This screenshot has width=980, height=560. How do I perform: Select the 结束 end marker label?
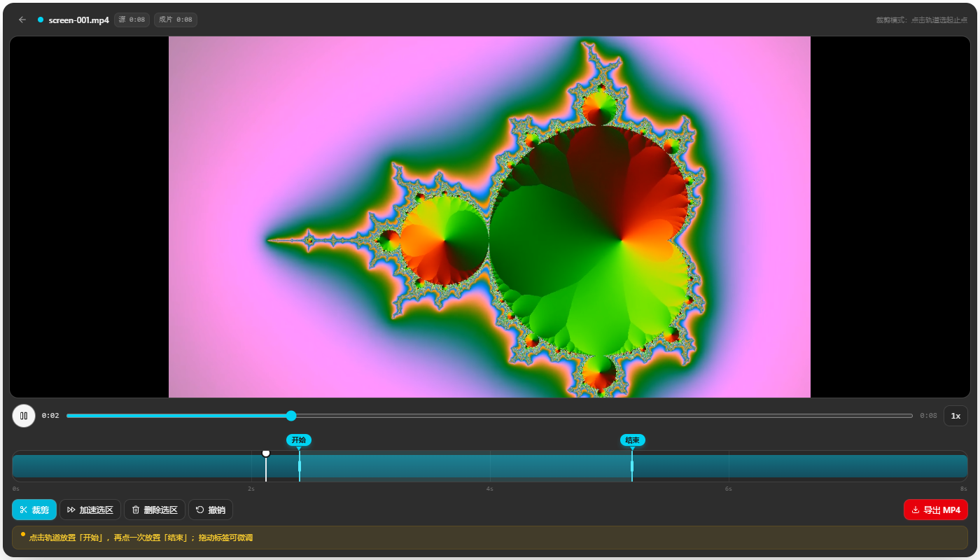tap(632, 440)
